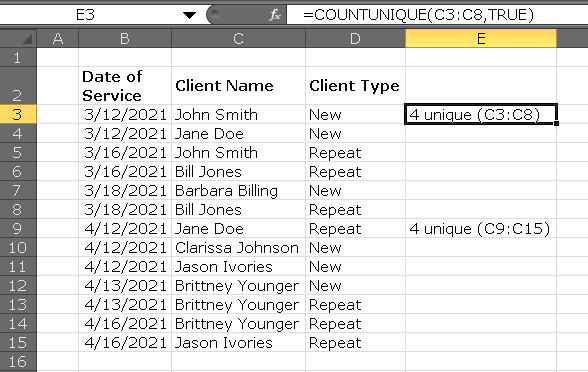Viewport: 588px width, 372px height.
Task: Select column D header
Action: tap(356, 38)
